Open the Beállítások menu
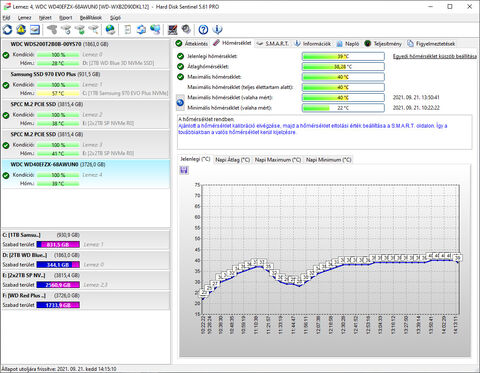The height and width of the screenshot is (373, 480). (x=91, y=18)
